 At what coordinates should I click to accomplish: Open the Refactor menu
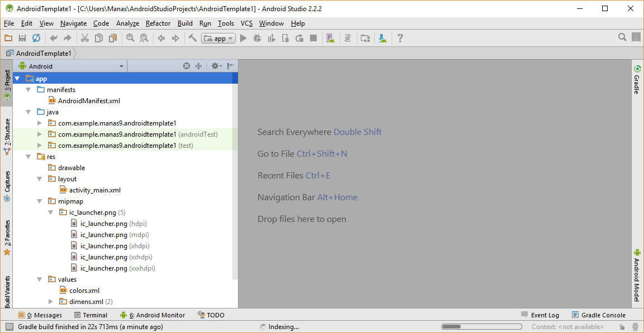coord(158,23)
